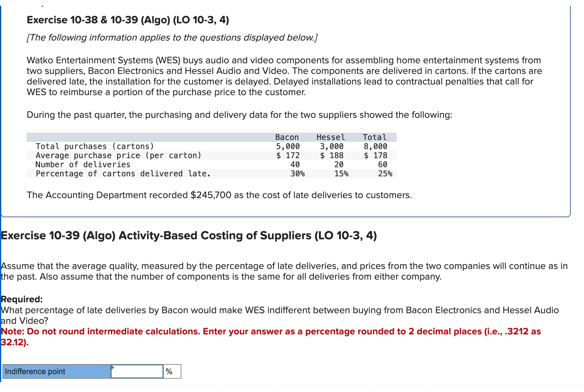Select the Bacon column header

click(x=287, y=137)
